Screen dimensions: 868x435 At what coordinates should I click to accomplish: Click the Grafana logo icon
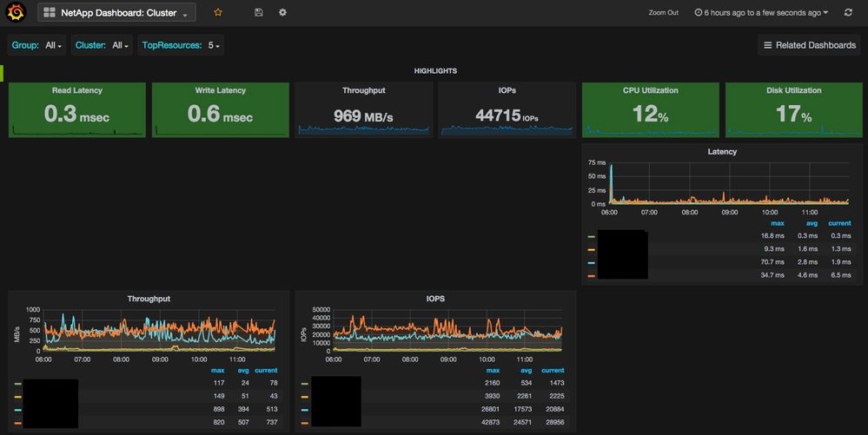pos(17,13)
